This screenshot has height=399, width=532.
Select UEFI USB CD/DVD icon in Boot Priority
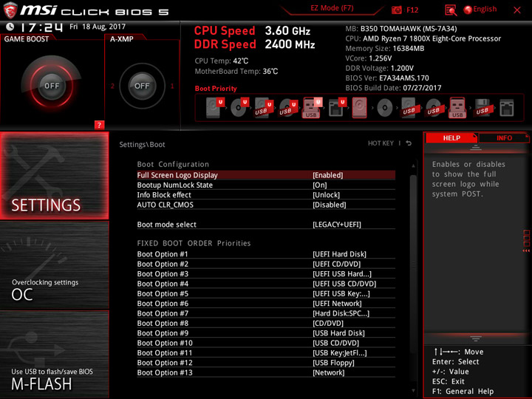point(288,108)
